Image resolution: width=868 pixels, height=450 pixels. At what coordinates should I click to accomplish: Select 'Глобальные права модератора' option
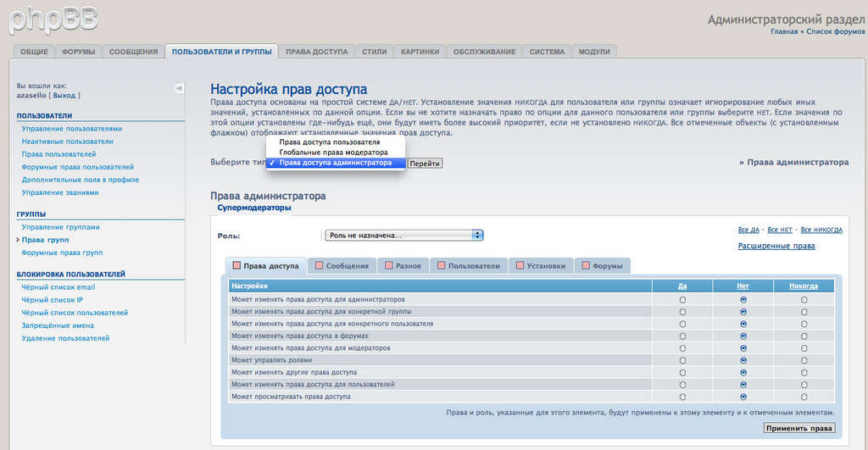point(333,153)
